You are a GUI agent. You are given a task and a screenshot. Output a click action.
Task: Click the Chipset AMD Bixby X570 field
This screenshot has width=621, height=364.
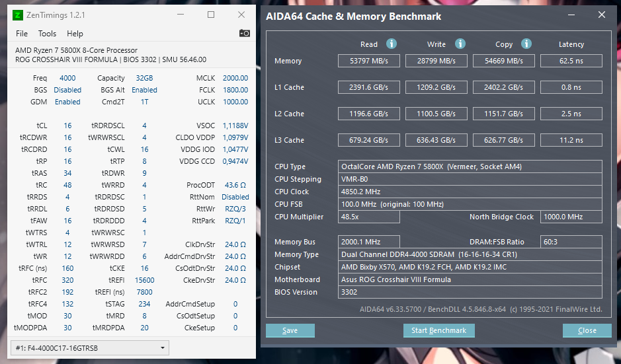tap(470, 267)
